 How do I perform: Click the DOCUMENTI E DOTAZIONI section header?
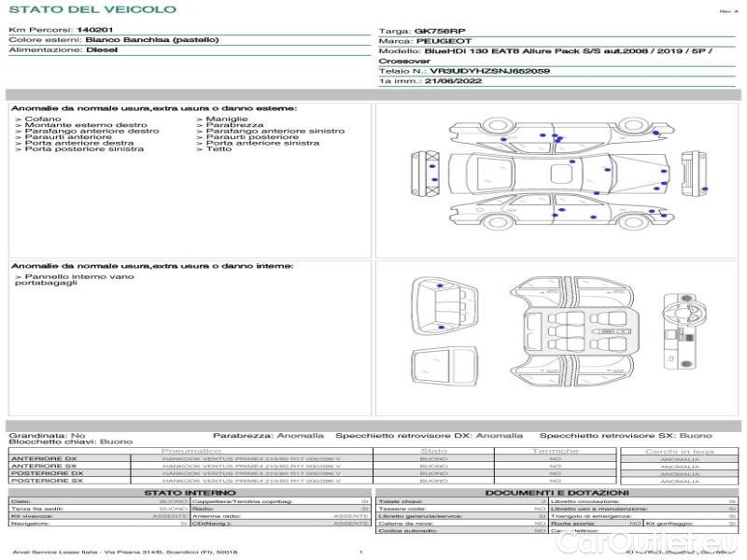tap(557, 492)
